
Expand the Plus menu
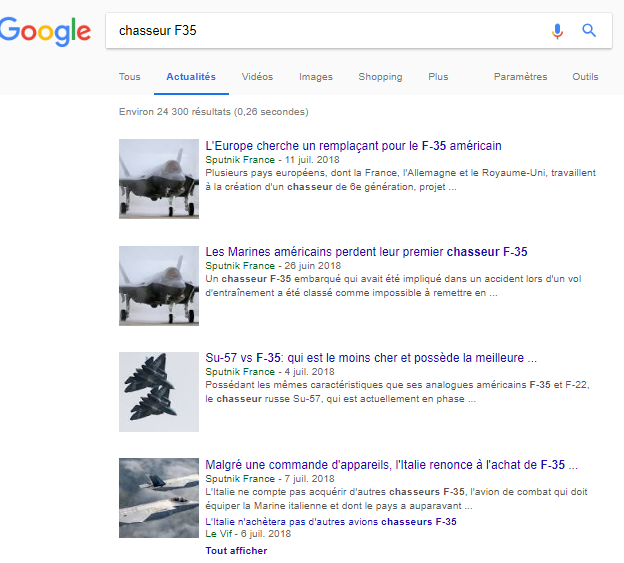[x=438, y=77]
